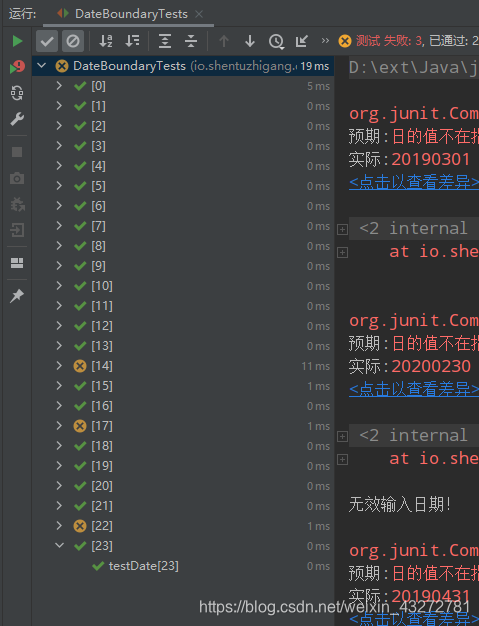This screenshot has height=626, width=479.
Task: Expand failed test node [17]
Action: [x=59, y=426]
